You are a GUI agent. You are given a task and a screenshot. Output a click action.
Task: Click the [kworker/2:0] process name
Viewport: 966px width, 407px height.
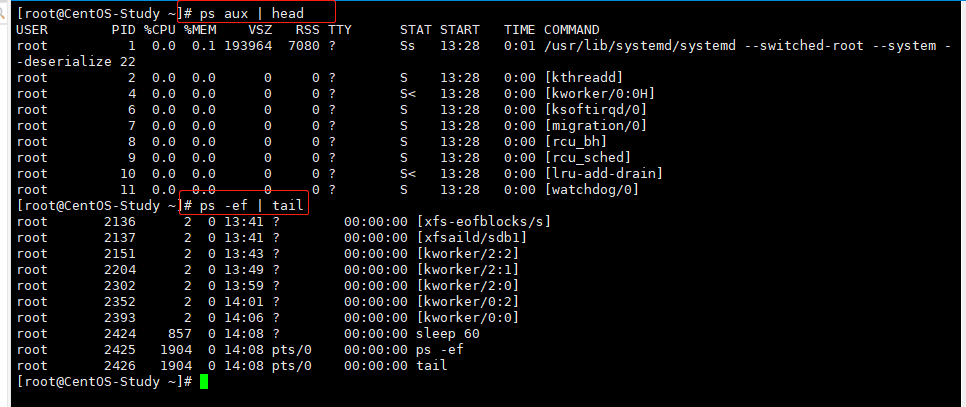click(468, 285)
